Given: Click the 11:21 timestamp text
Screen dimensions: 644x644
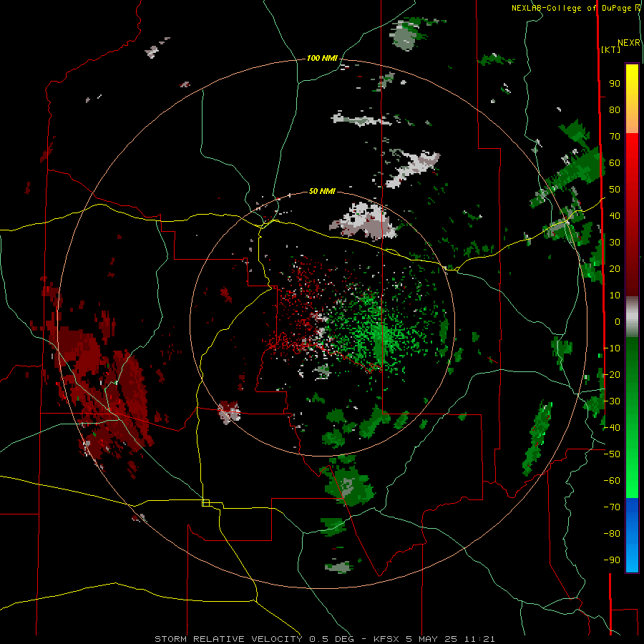Looking at the screenshot, I should [479, 639].
